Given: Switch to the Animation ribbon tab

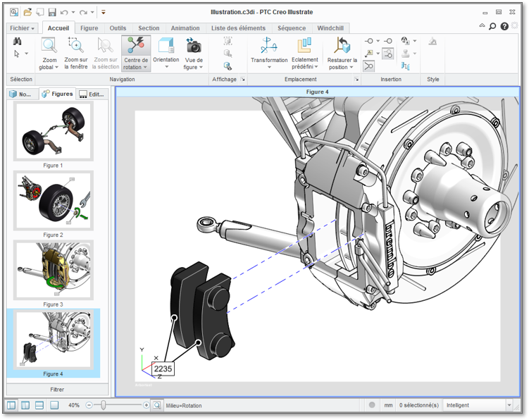Looking at the screenshot, I should pos(185,28).
